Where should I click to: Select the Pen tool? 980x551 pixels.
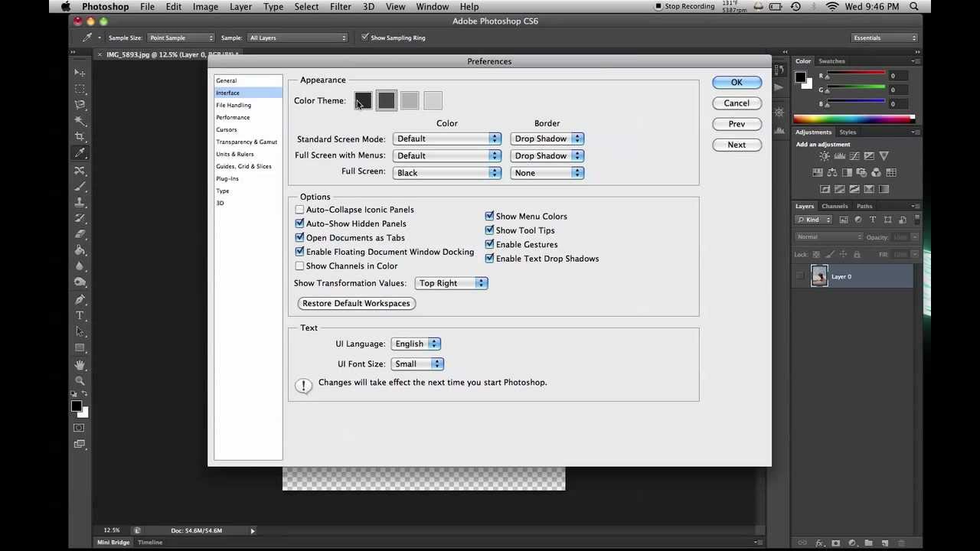point(80,299)
